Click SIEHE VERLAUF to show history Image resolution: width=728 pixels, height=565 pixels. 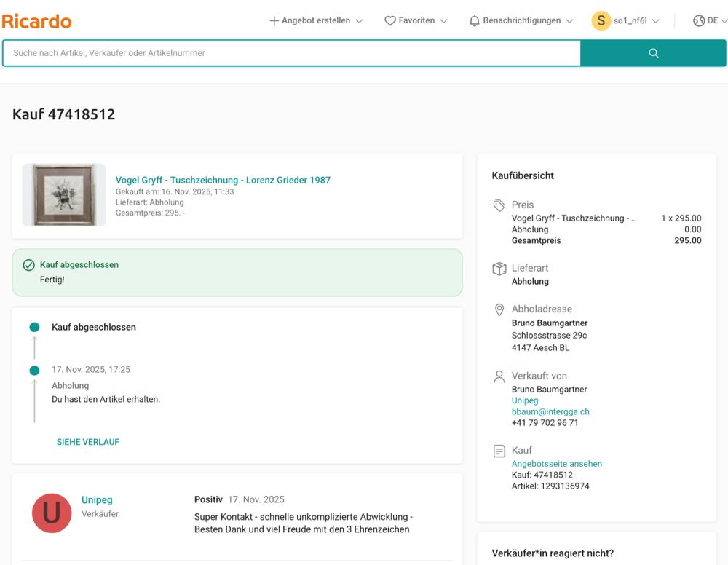coord(88,442)
